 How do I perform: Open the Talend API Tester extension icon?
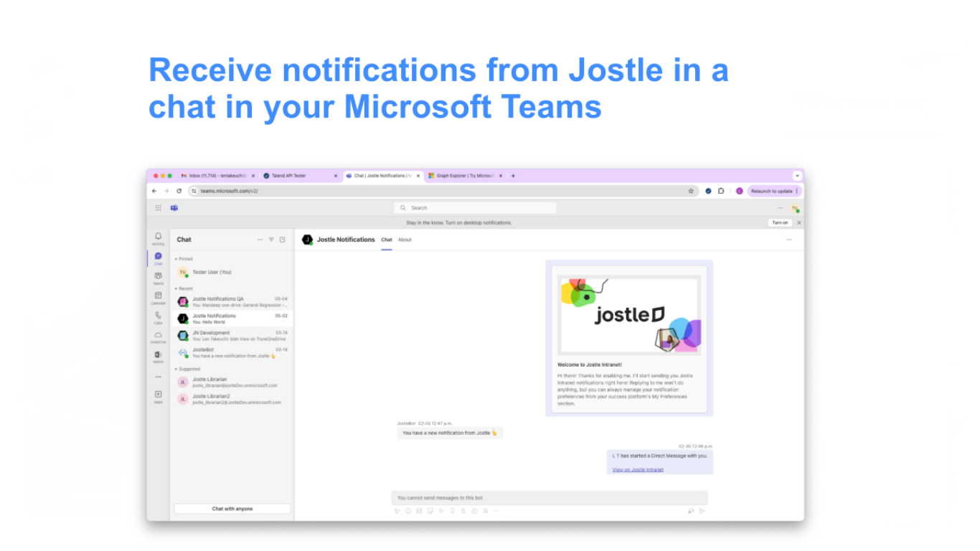(708, 191)
